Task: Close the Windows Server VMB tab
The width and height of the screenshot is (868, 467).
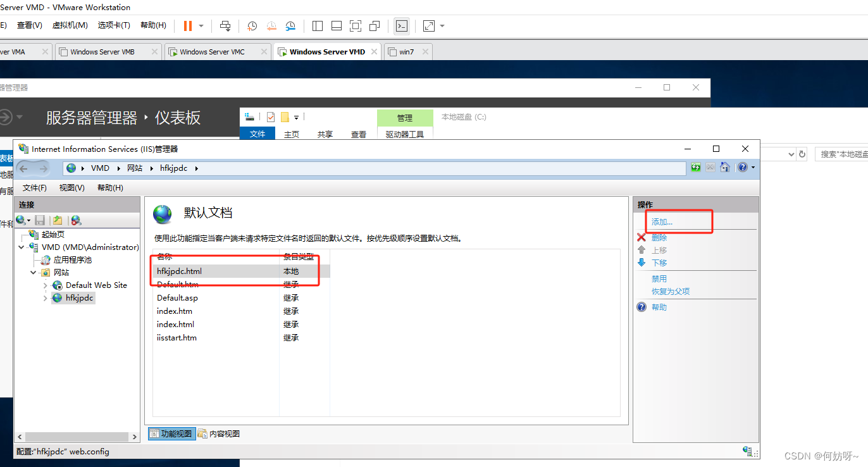Action: (x=154, y=52)
